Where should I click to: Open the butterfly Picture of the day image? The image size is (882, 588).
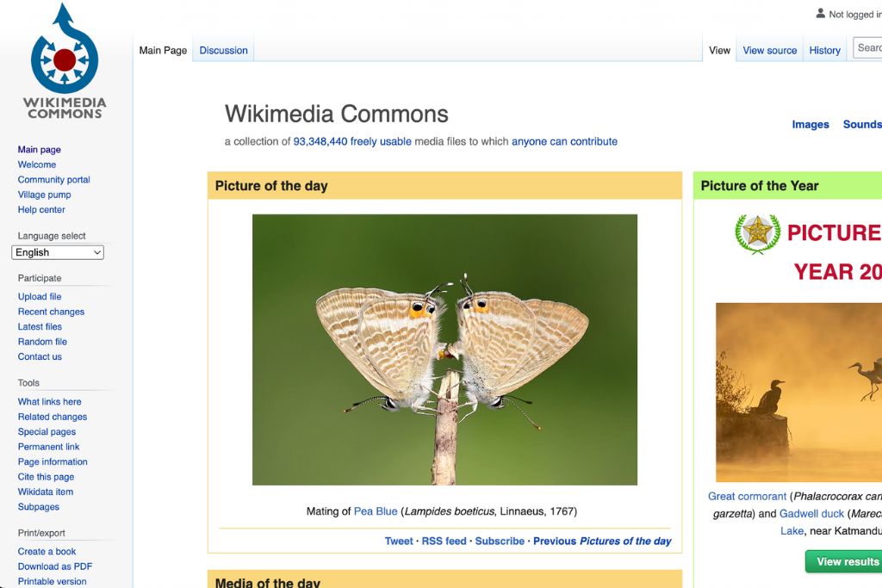pos(444,350)
